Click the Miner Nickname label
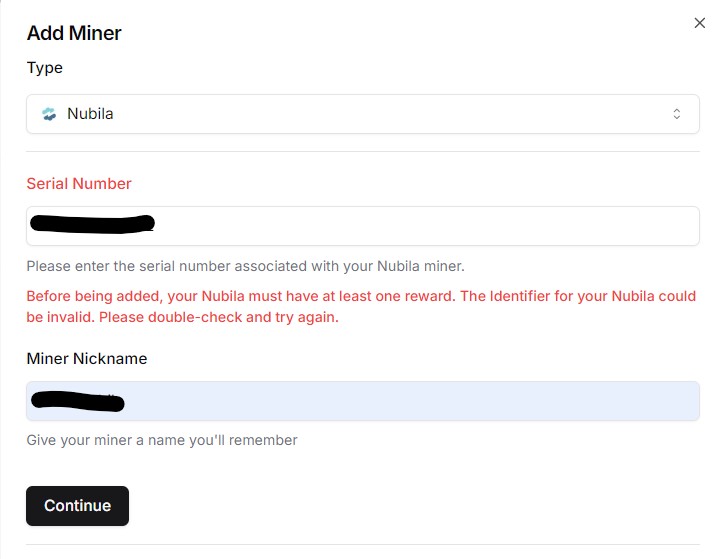The image size is (724, 559). click(x=87, y=359)
